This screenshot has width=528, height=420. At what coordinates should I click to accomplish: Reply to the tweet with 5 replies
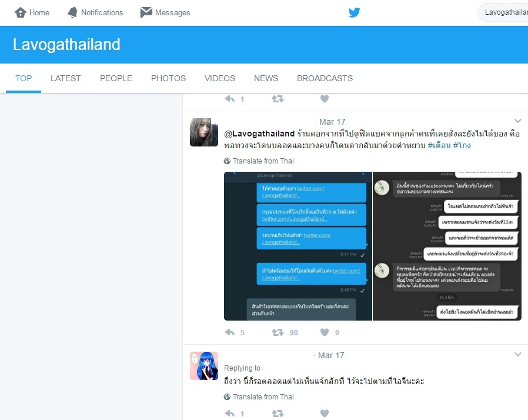(x=230, y=332)
